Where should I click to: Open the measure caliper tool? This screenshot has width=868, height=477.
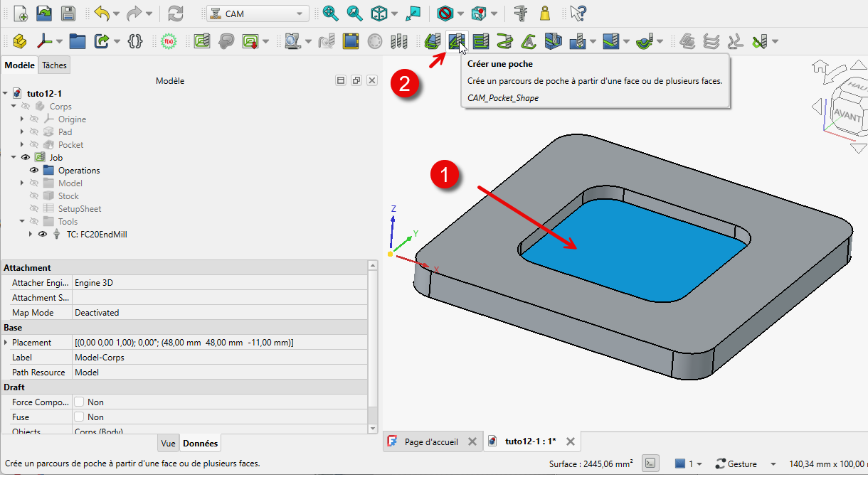point(521,13)
